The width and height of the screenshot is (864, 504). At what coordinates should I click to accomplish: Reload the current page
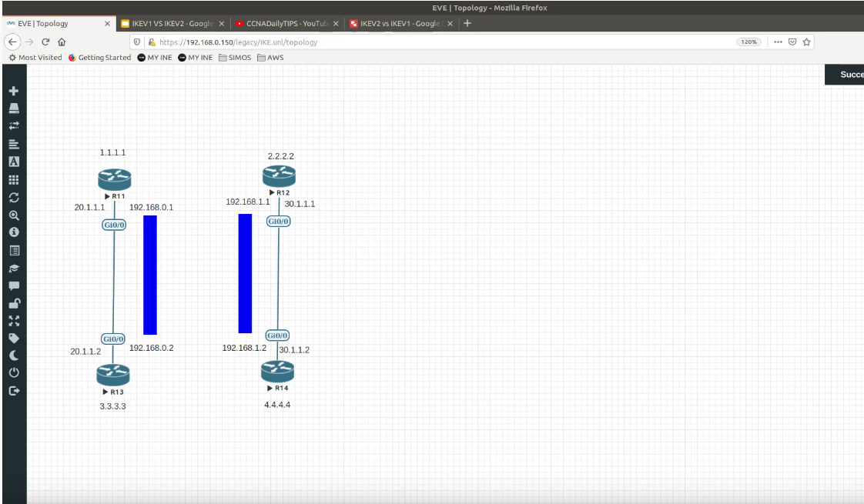[x=45, y=42]
